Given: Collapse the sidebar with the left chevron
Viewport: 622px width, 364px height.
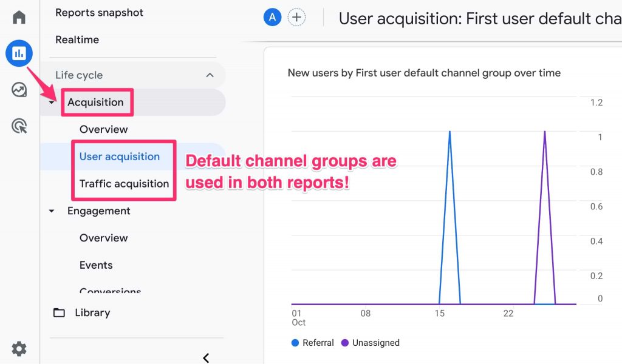Looking at the screenshot, I should click(206, 358).
